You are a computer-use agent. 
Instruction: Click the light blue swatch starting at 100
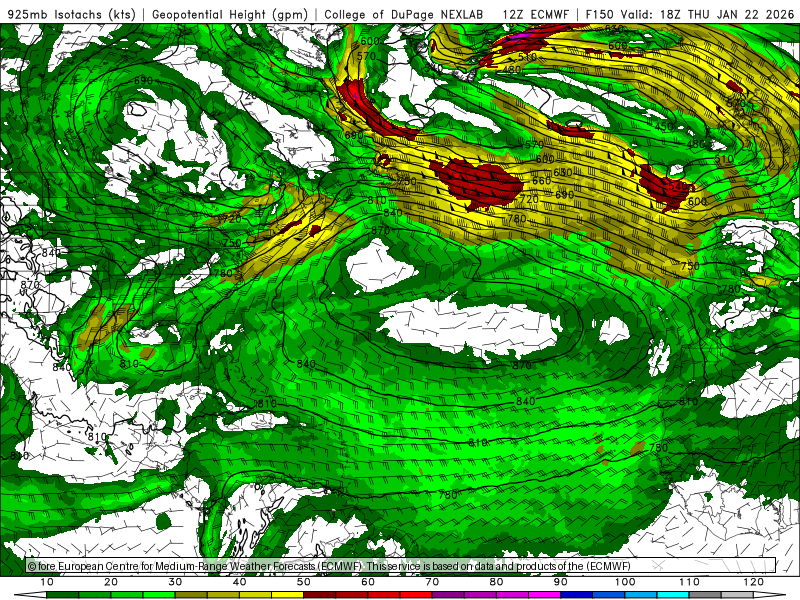point(641,595)
